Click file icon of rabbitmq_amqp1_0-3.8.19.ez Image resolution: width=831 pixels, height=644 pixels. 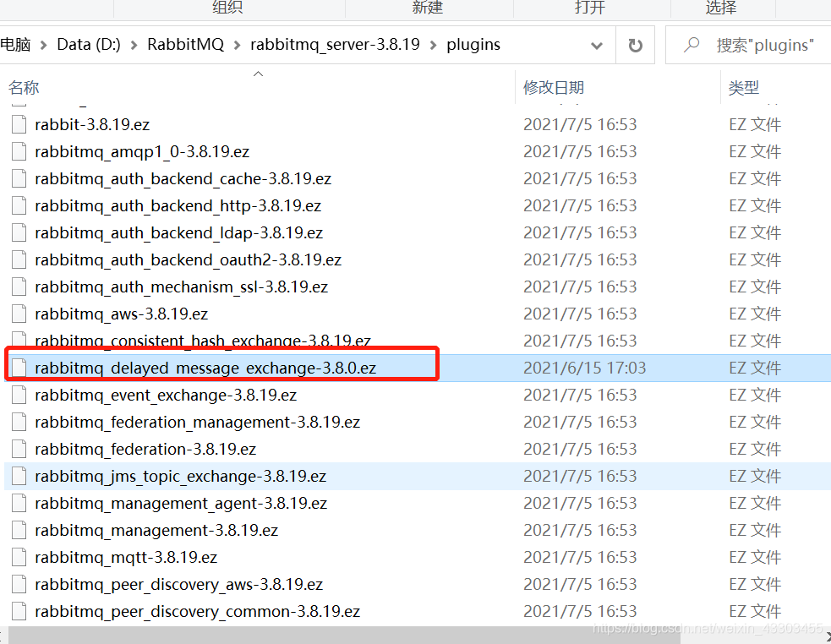point(19,151)
